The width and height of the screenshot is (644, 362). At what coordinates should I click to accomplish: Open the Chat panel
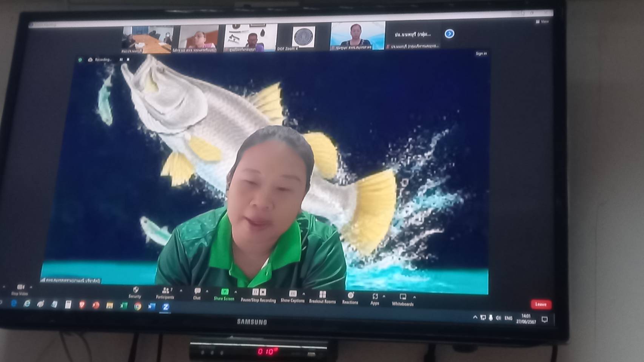[x=197, y=293]
